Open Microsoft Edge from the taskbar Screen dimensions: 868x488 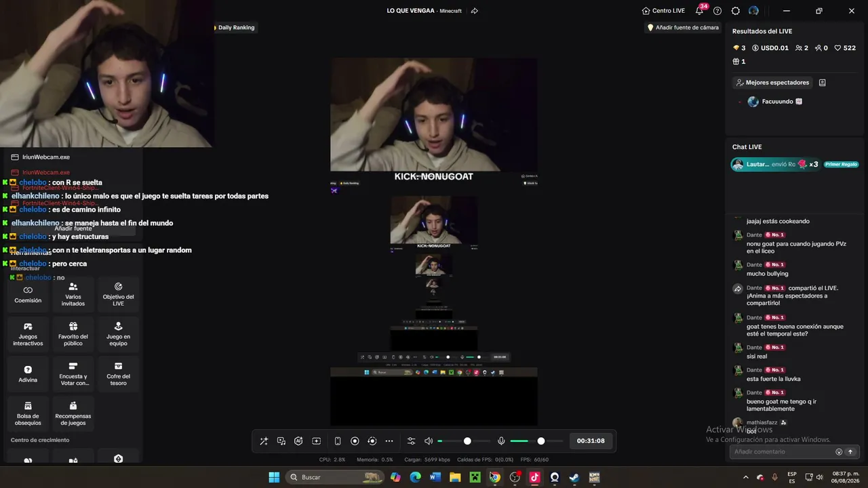416,477
